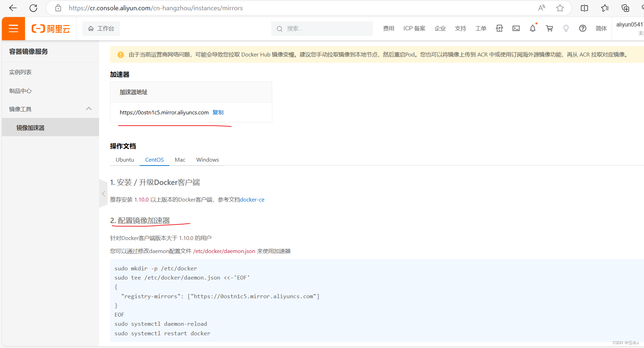644x348 pixels.
Task: Open the 支持 menu
Action: coord(461,29)
